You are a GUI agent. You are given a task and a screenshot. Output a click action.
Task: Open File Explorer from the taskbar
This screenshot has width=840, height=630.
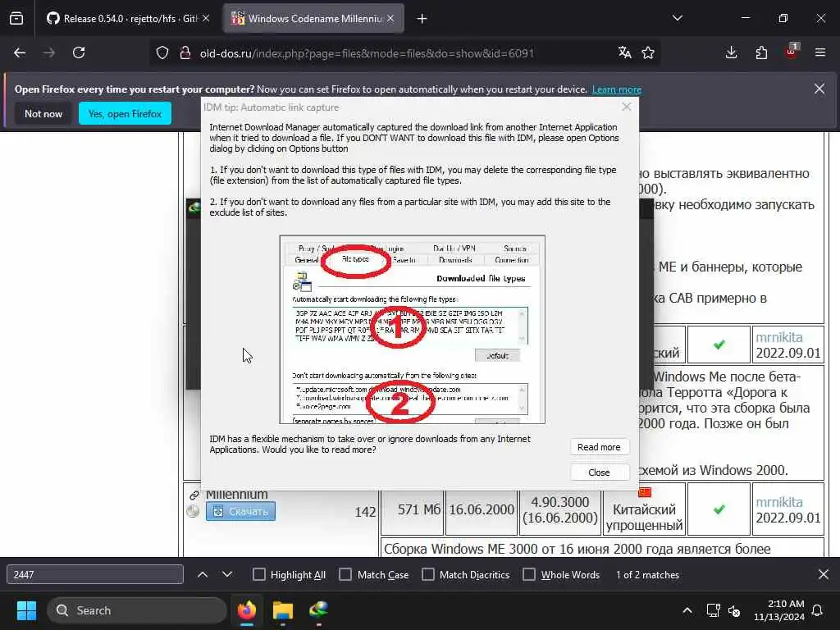(283, 610)
